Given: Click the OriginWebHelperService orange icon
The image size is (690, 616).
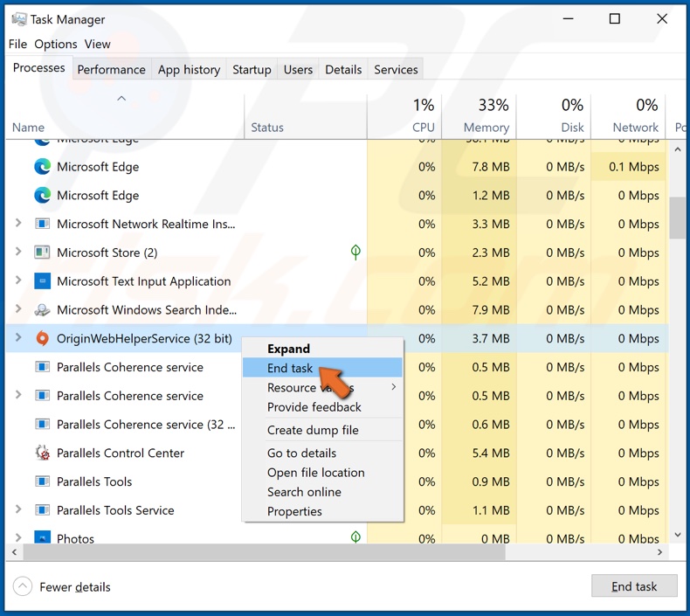Looking at the screenshot, I should 42,338.
